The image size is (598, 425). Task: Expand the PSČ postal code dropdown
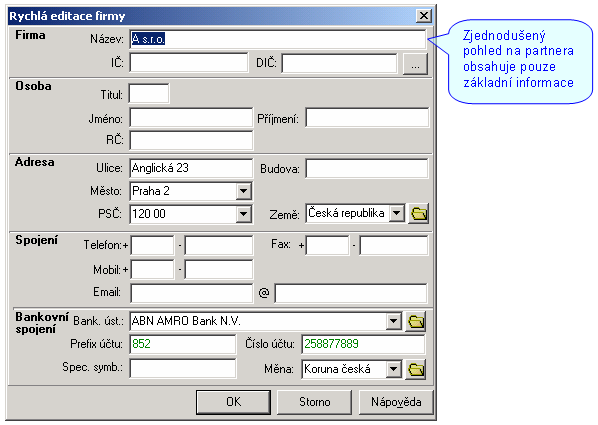pos(243,214)
